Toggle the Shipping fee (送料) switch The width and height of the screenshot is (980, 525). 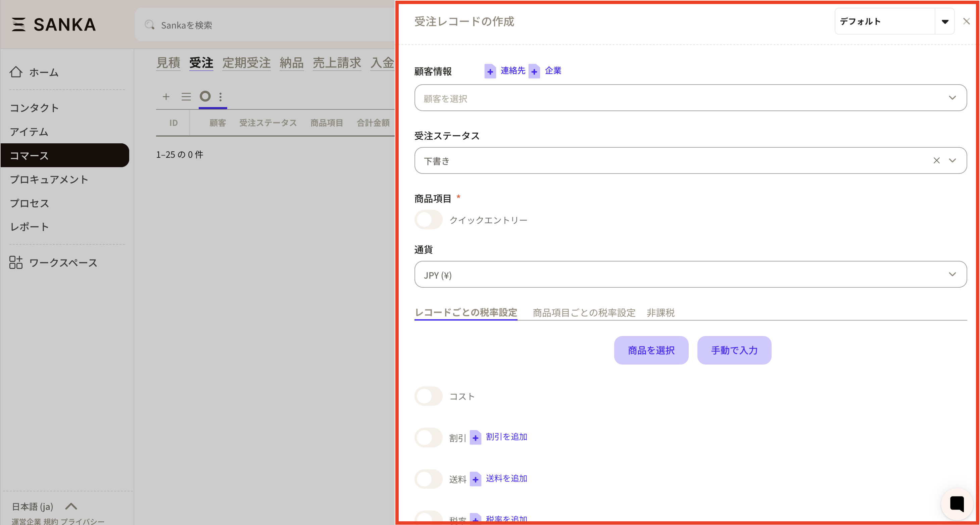pyautogui.click(x=428, y=479)
